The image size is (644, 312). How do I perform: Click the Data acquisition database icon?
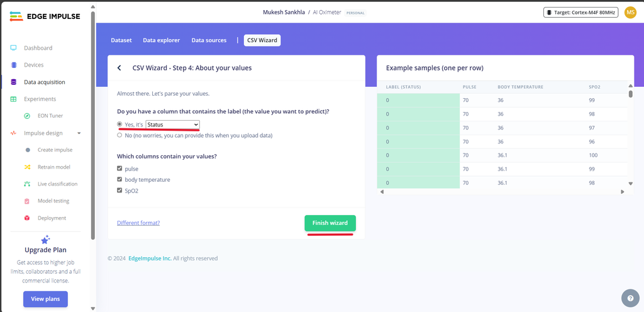14,82
